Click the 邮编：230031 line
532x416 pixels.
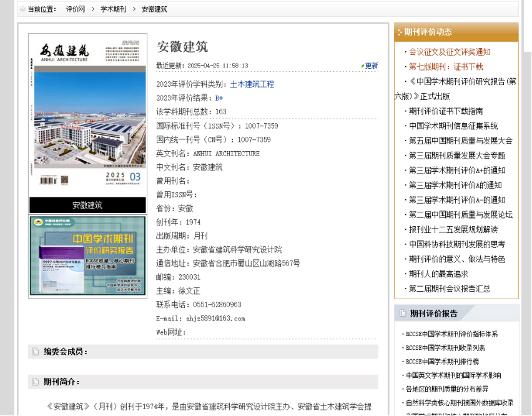[179, 277]
